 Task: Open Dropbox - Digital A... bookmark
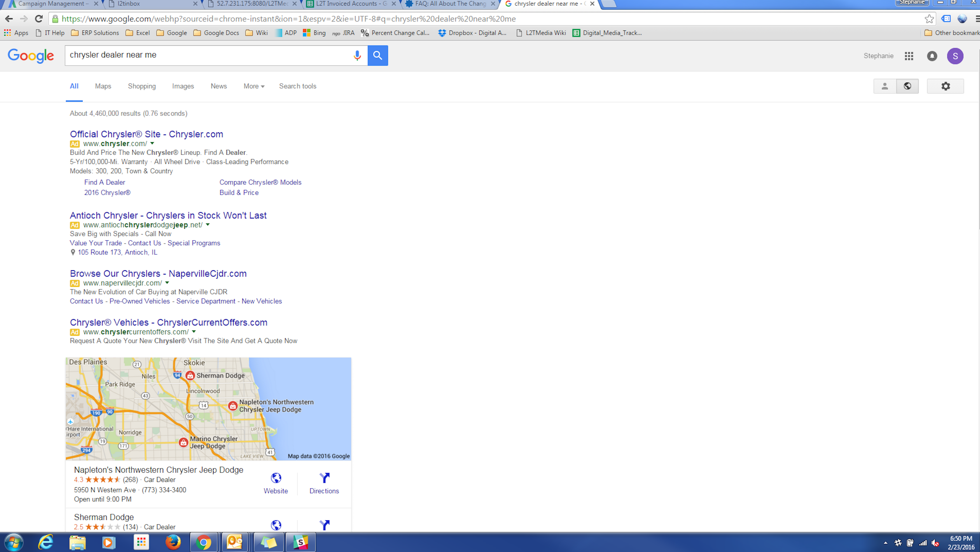[x=472, y=33]
